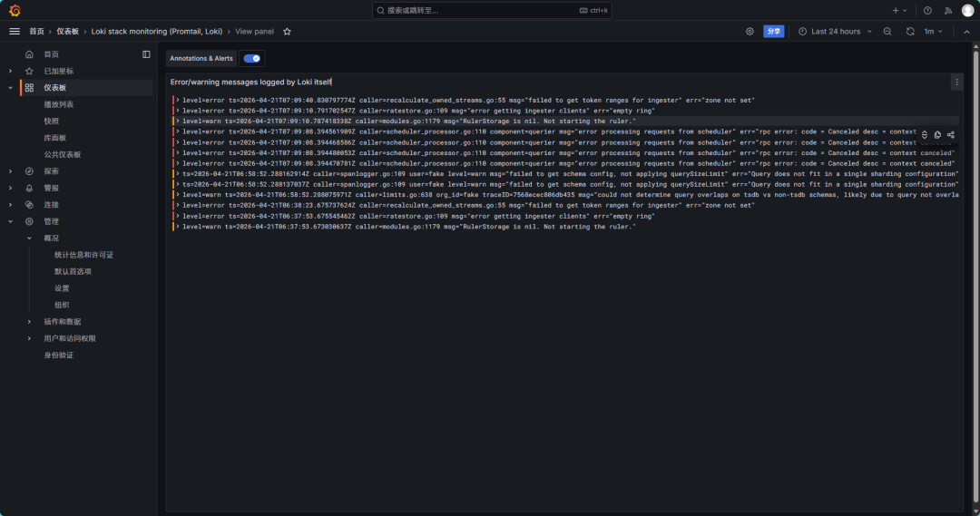Open 播放列表 in the sidebar
Viewport: 980px width, 516px height.
pos(59,104)
